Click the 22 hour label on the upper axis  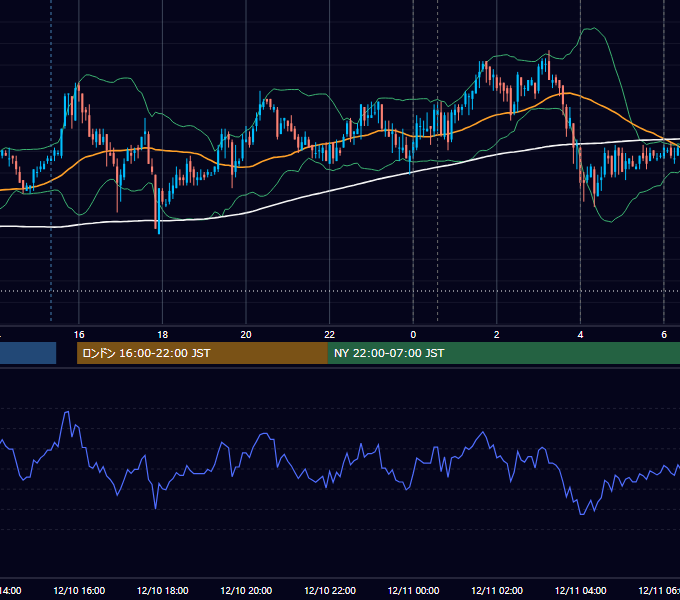[x=330, y=335]
